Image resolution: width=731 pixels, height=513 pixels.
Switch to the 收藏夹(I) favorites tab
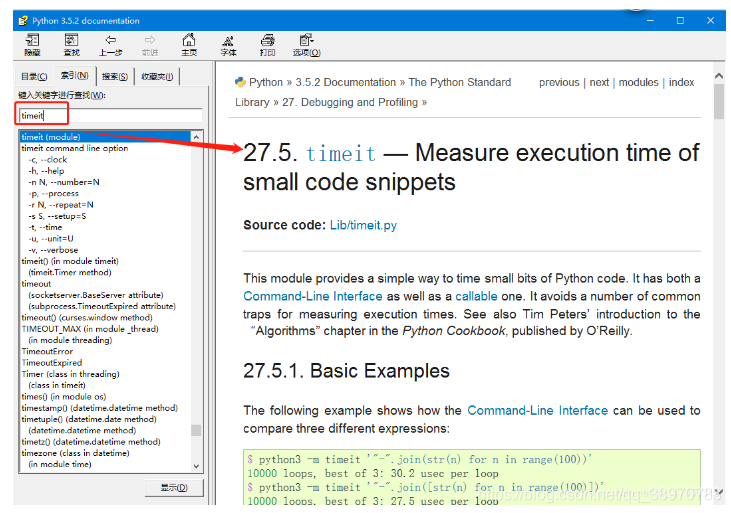tap(157, 76)
